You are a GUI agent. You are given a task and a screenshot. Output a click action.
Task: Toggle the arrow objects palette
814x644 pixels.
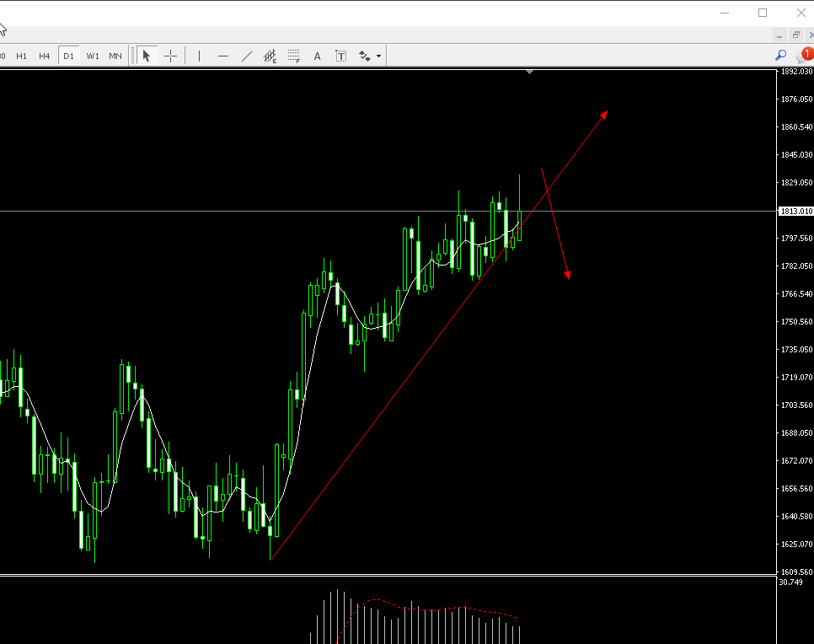[x=364, y=56]
